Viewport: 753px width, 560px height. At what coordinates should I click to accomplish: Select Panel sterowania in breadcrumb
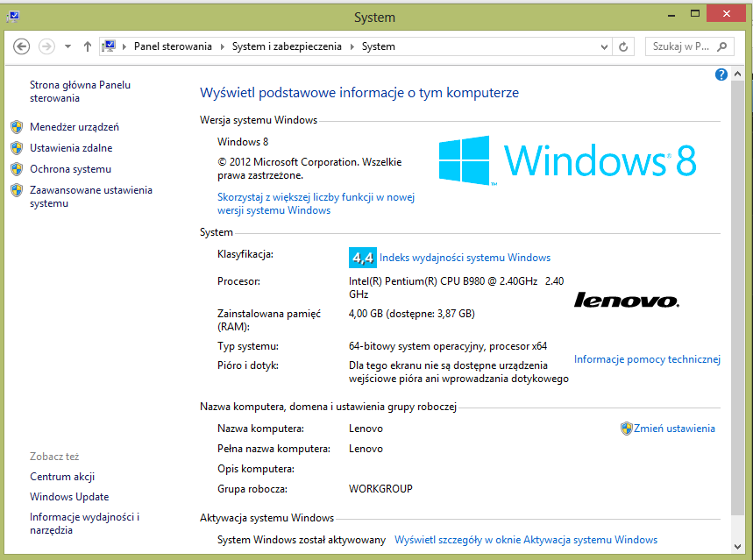click(173, 46)
